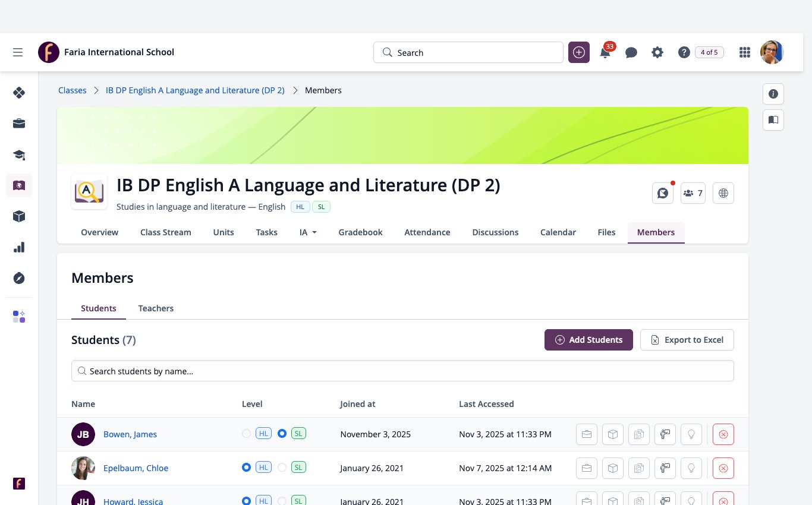This screenshot has width=812, height=505.
Task: Remove Epelbaum, Chloe with red X button
Action: 723,468
